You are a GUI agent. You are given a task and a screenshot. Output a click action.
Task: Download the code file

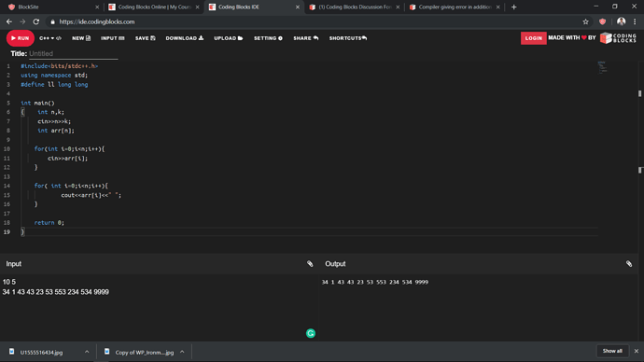point(185,38)
